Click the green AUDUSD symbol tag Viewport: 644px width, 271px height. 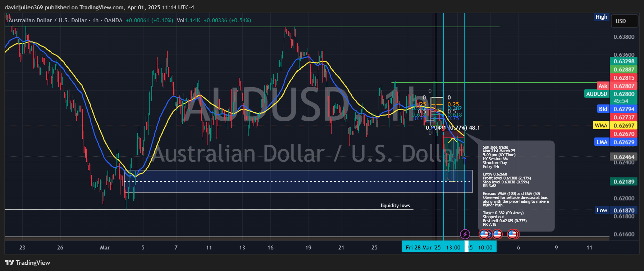(597, 94)
